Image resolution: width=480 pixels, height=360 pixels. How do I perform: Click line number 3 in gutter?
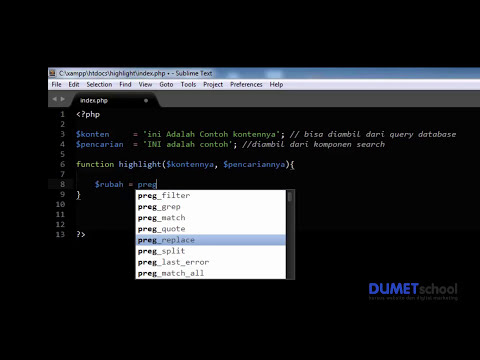click(62, 134)
